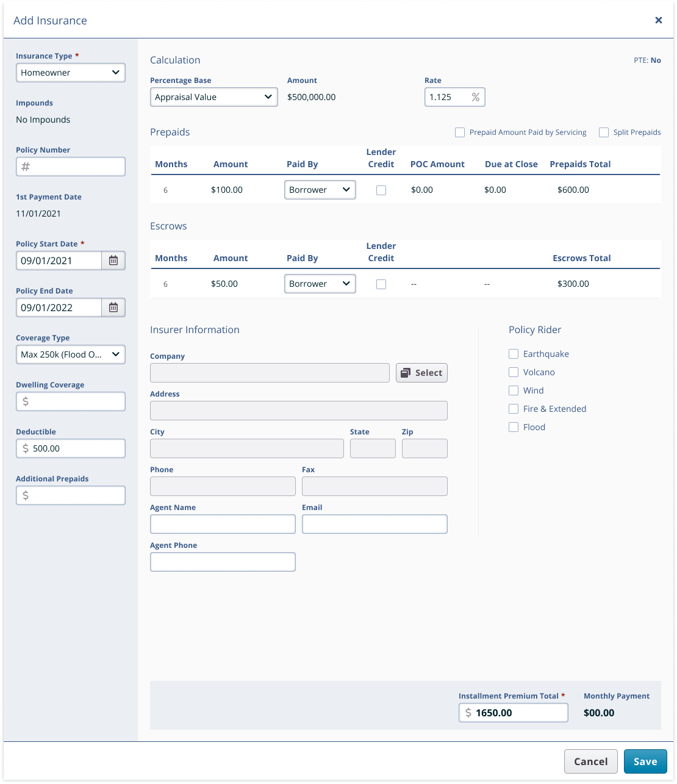Tick the Escrows Lender Credit checkbox
This screenshot has width=677, height=784.
point(381,284)
